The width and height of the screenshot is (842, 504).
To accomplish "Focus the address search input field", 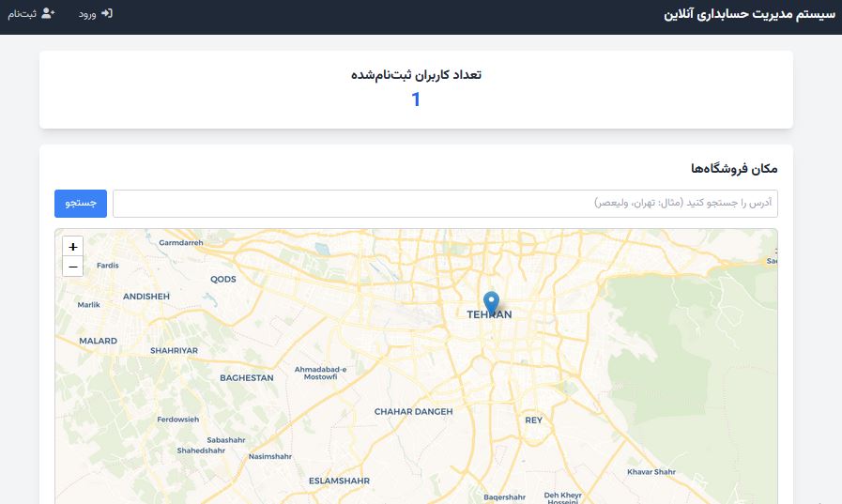I will point(445,204).
